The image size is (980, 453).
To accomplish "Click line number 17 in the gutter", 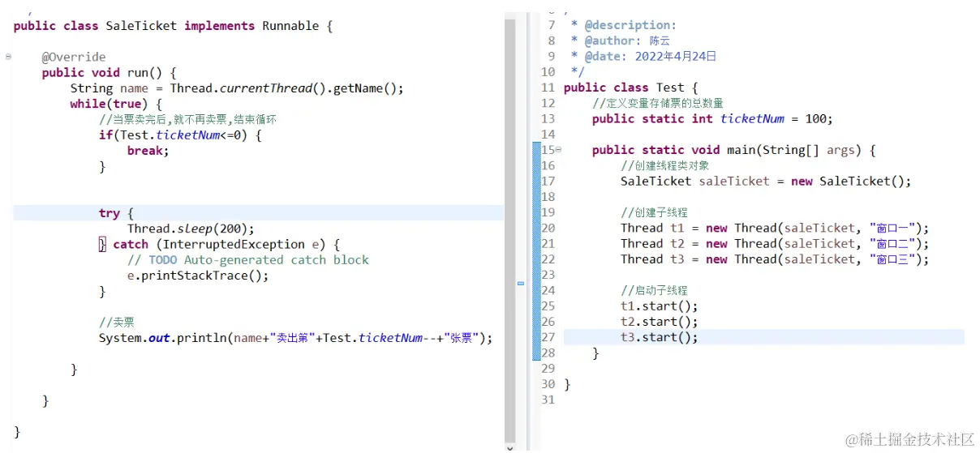I will [x=548, y=181].
